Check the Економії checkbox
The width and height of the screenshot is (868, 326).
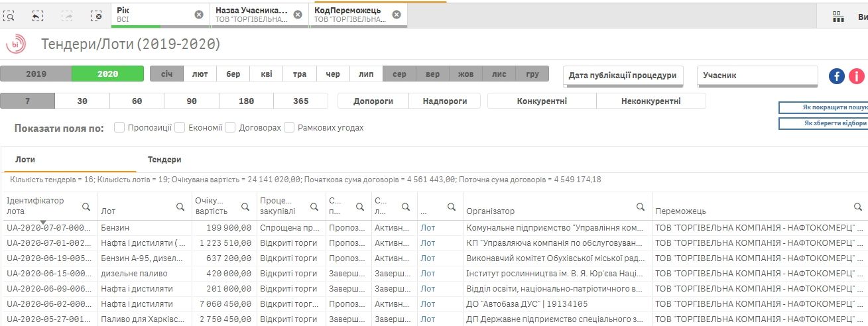point(179,127)
